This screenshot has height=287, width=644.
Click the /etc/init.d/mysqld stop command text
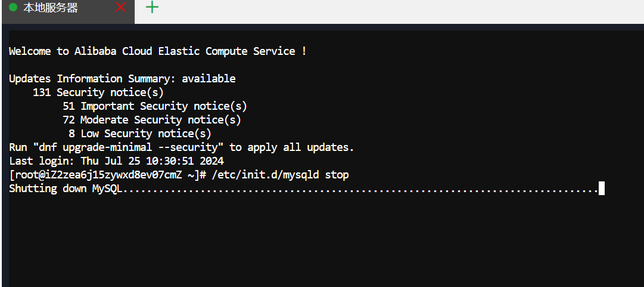(281, 175)
